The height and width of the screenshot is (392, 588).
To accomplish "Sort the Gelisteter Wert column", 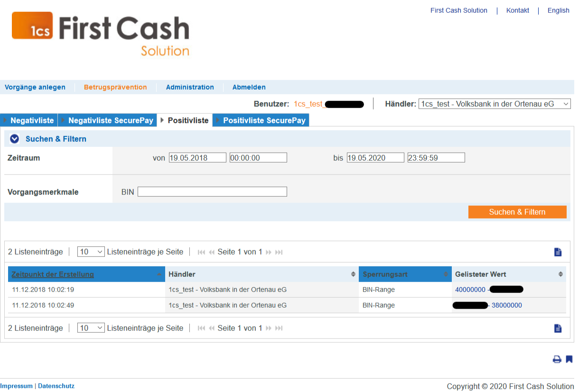I will [x=559, y=274].
